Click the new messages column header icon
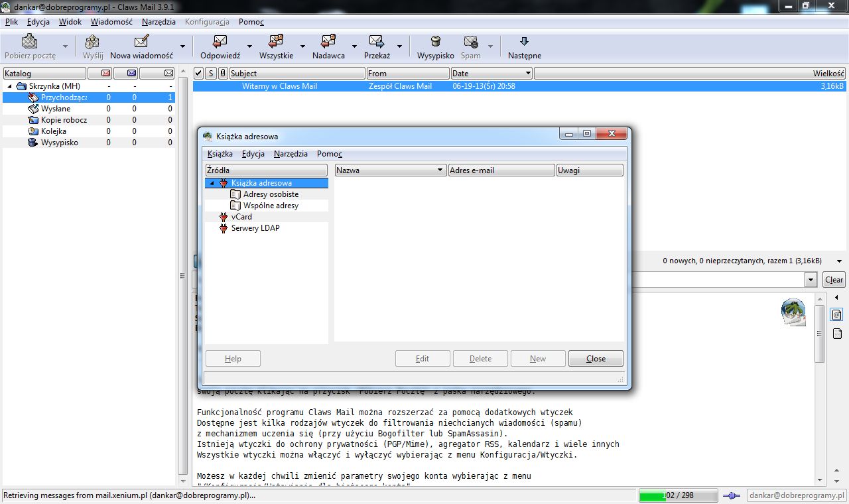This screenshot has width=849, height=504. click(x=105, y=73)
